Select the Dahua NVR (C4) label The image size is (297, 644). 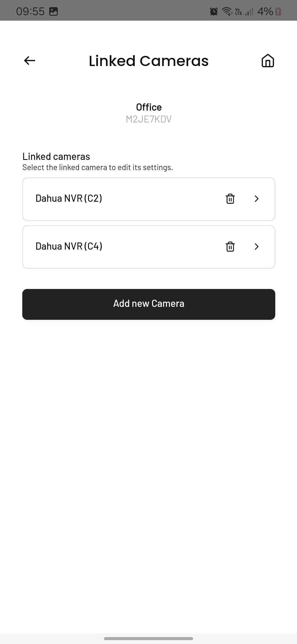[69, 246]
